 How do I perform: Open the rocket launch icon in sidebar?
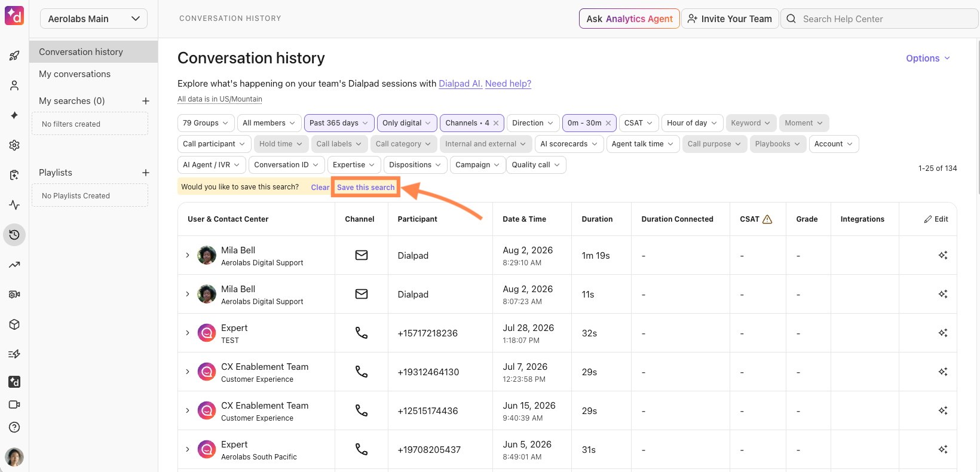14,56
